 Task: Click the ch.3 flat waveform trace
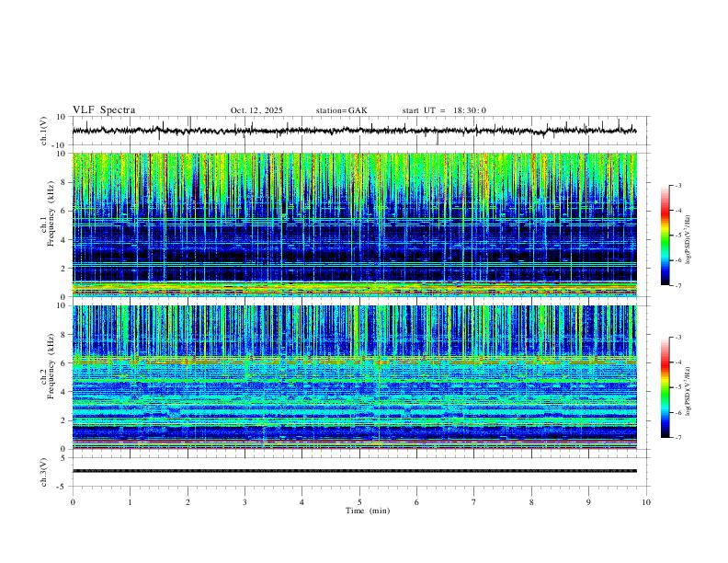click(x=354, y=471)
